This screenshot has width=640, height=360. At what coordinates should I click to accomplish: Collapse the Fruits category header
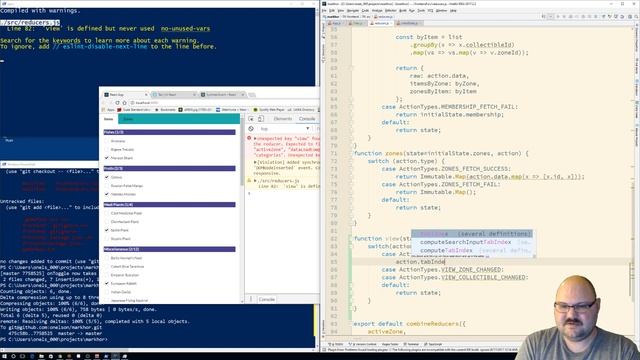click(169, 168)
